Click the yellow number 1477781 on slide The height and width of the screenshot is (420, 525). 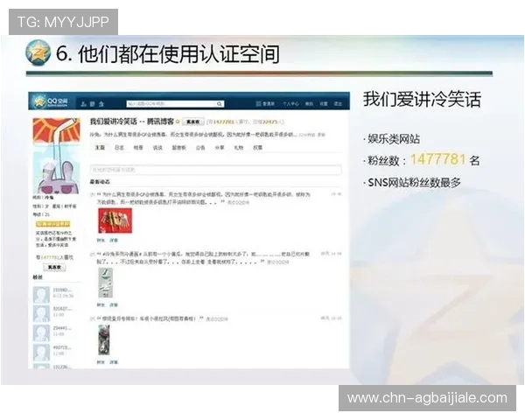coord(438,159)
